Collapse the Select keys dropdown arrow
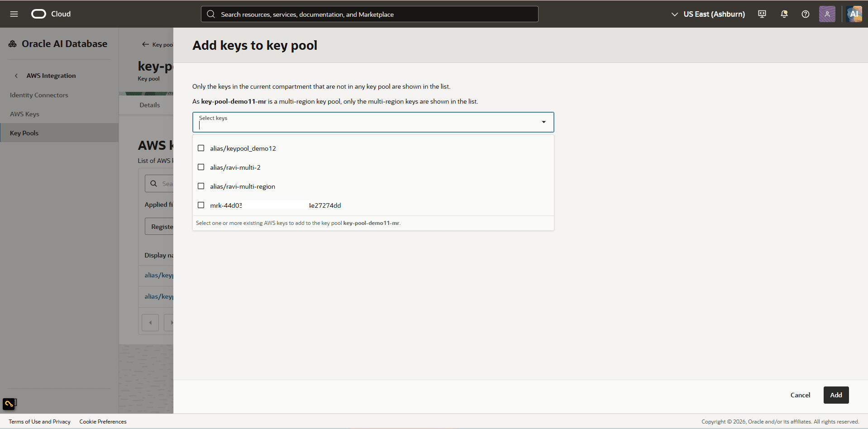The height and width of the screenshot is (429, 868). coord(544,122)
